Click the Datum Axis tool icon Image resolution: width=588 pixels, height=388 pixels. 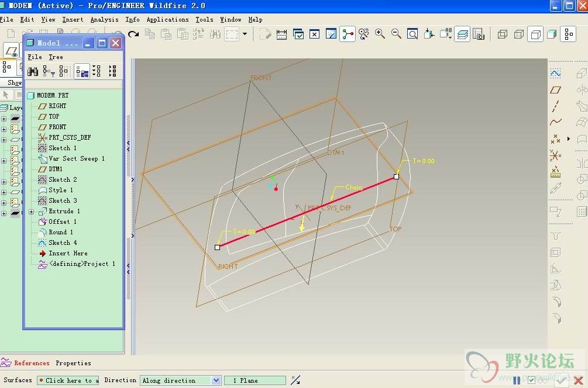coord(555,106)
